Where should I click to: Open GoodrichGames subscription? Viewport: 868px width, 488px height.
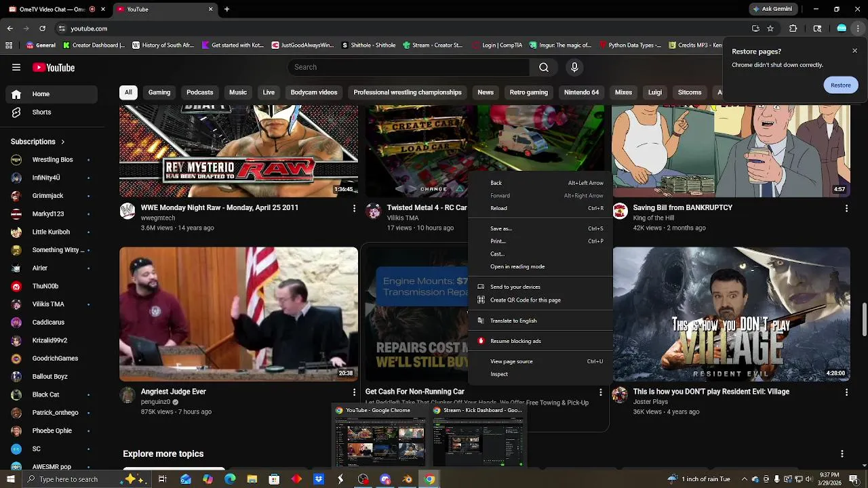pyautogui.click(x=51, y=359)
